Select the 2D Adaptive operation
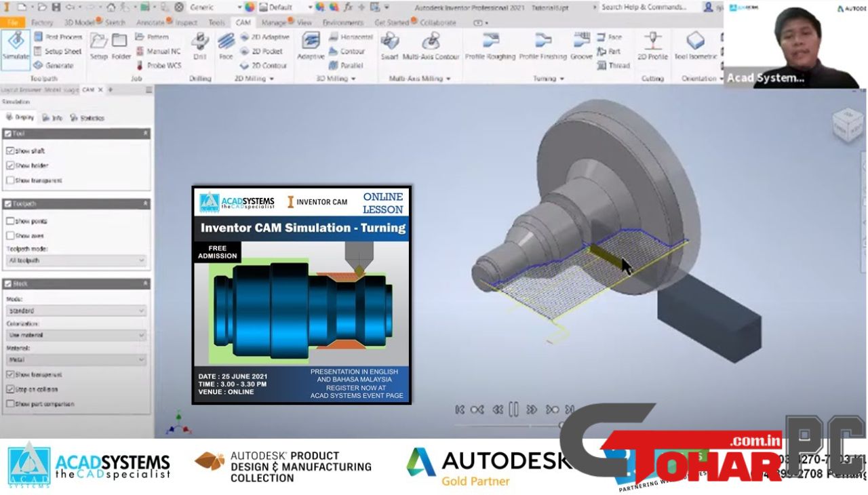This screenshot has height=495, width=868. point(264,37)
